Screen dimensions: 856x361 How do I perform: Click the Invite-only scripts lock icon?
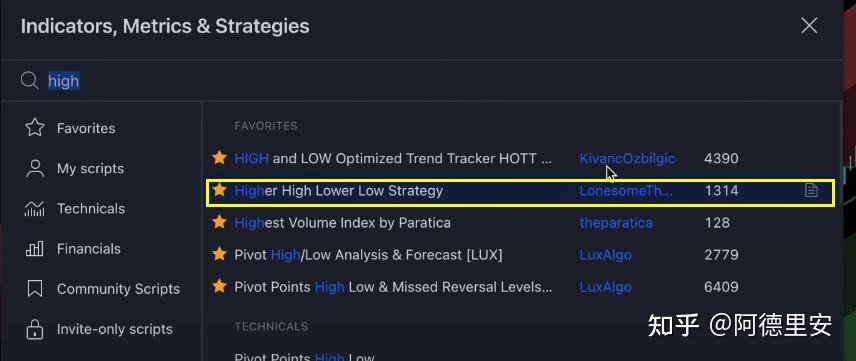pyautogui.click(x=35, y=329)
